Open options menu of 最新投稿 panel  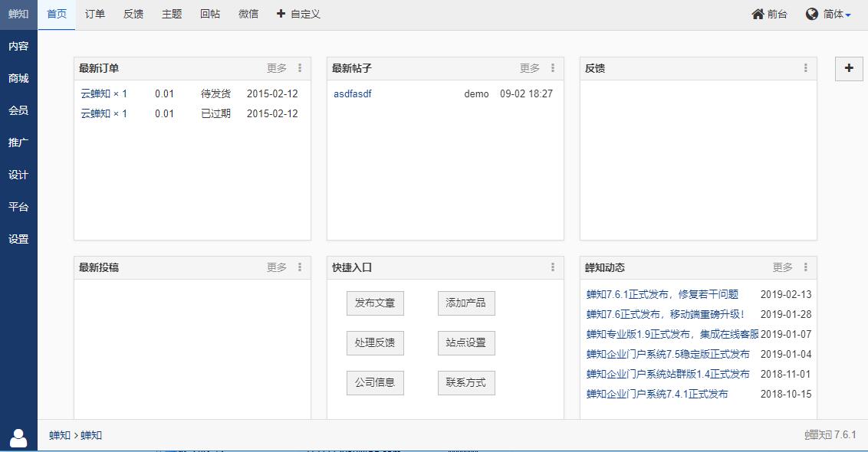pyautogui.click(x=300, y=267)
